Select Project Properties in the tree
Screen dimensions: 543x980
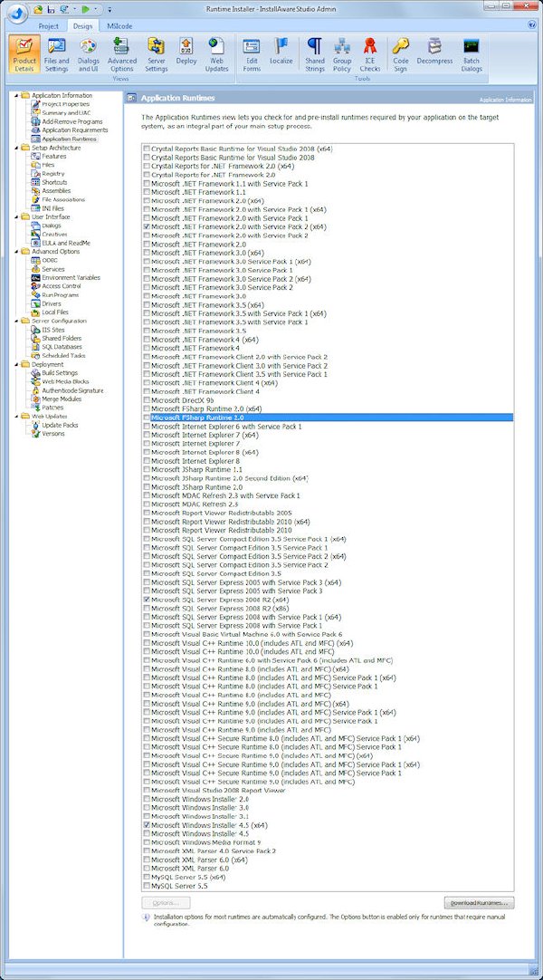tap(65, 104)
